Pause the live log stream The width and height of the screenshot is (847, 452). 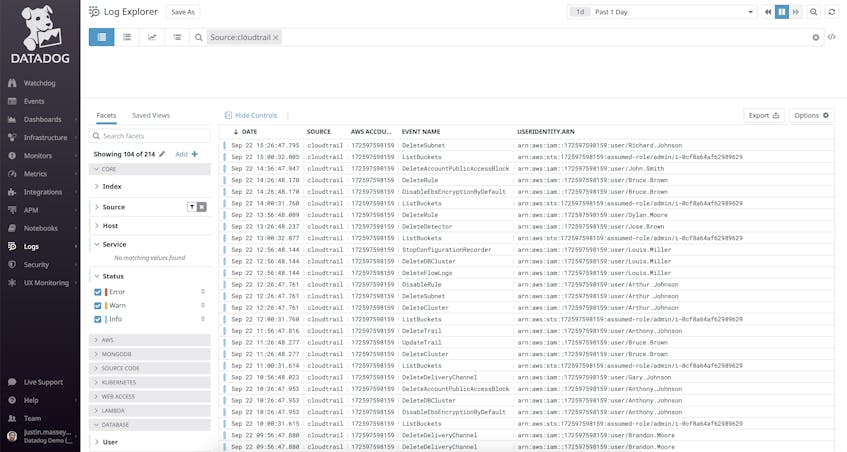pyautogui.click(x=782, y=12)
